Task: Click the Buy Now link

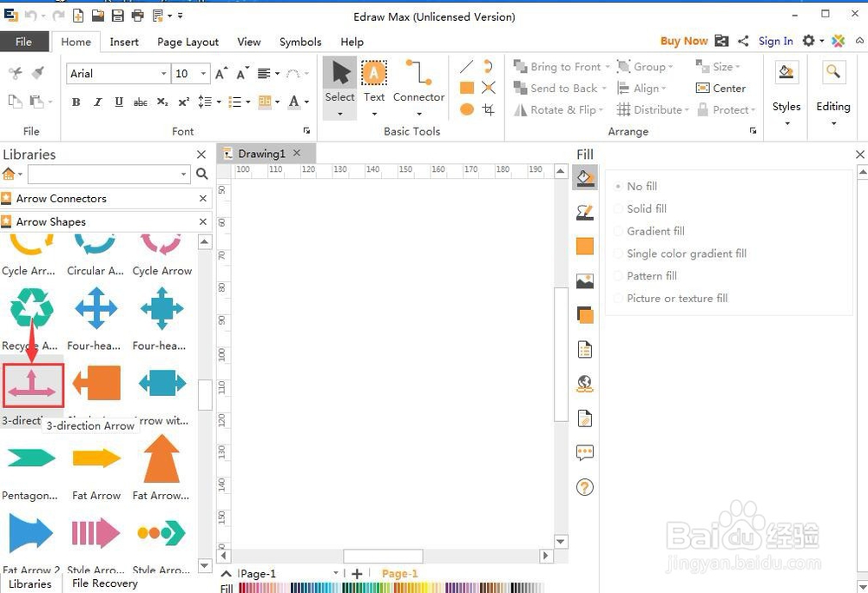Action: (x=684, y=41)
